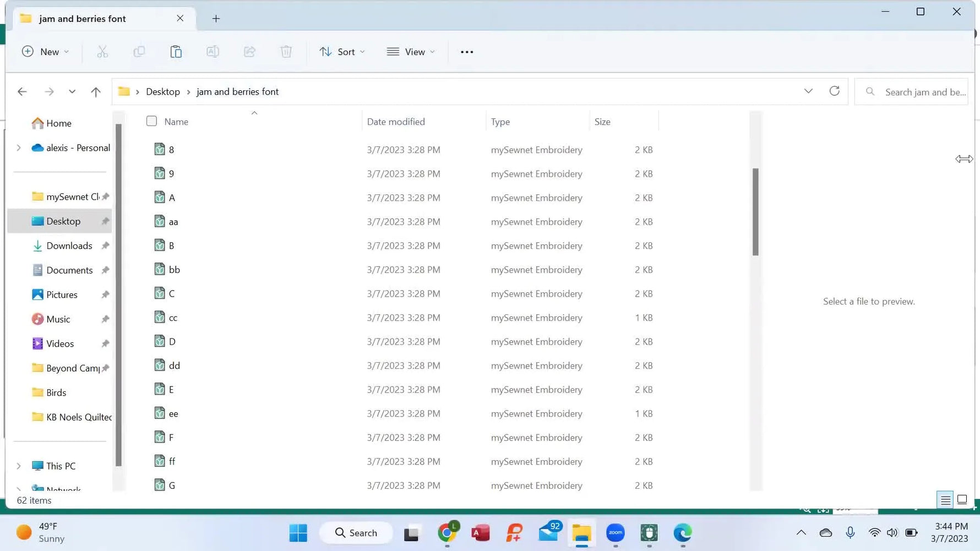The width and height of the screenshot is (980, 551).
Task: Go forward with the right arrow
Action: coord(49,91)
